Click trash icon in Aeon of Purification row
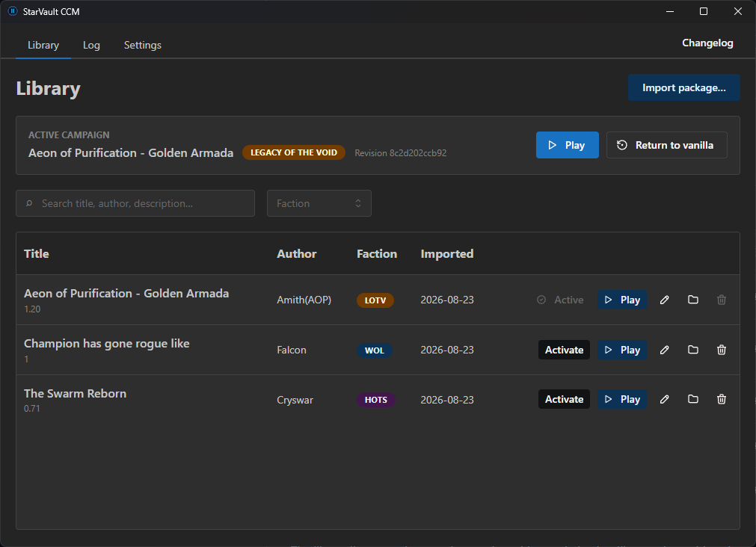 [722, 300]
